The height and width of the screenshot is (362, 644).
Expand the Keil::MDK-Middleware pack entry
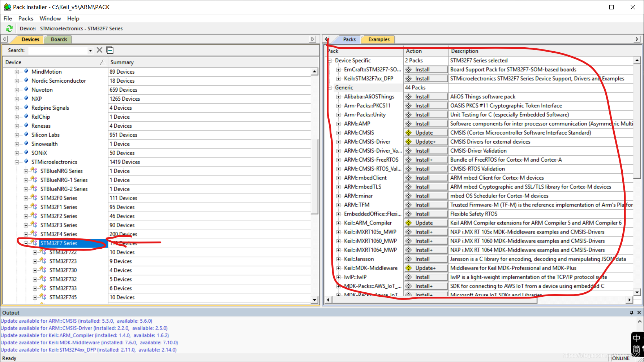point(338,268)
